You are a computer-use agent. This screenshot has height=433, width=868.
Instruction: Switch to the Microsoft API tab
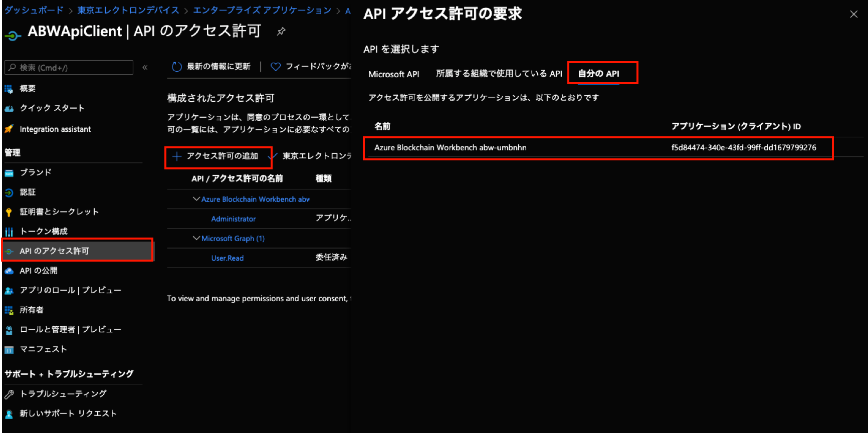(x=393, y=74)
